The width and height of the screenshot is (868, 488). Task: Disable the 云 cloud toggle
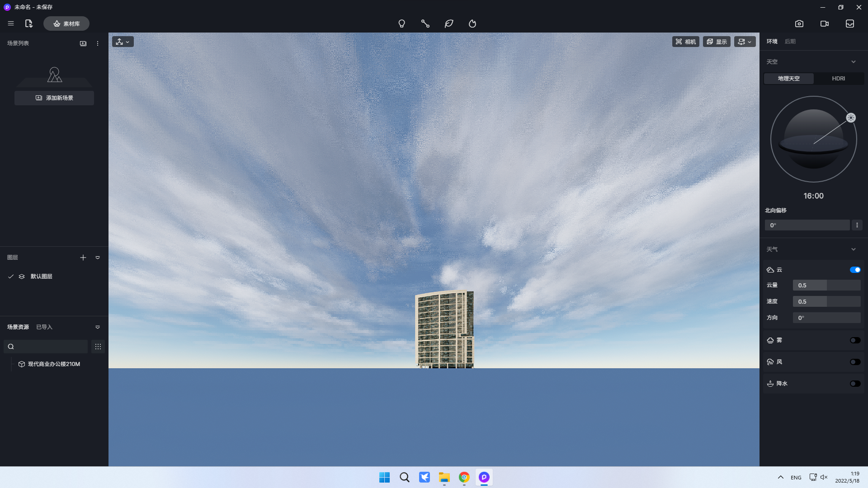(855, 270)
